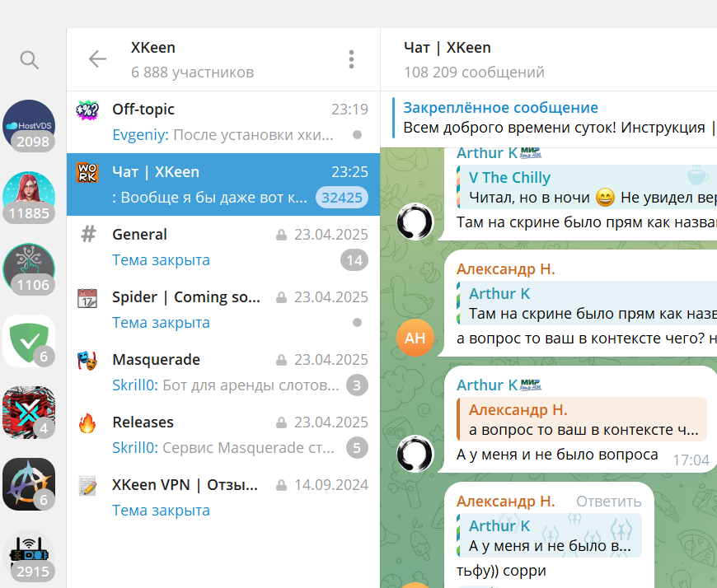This screenshot has height=588, width=717.
Task: Click the theatre masks icon of Masquerade topic
Action: pos(87,361)
